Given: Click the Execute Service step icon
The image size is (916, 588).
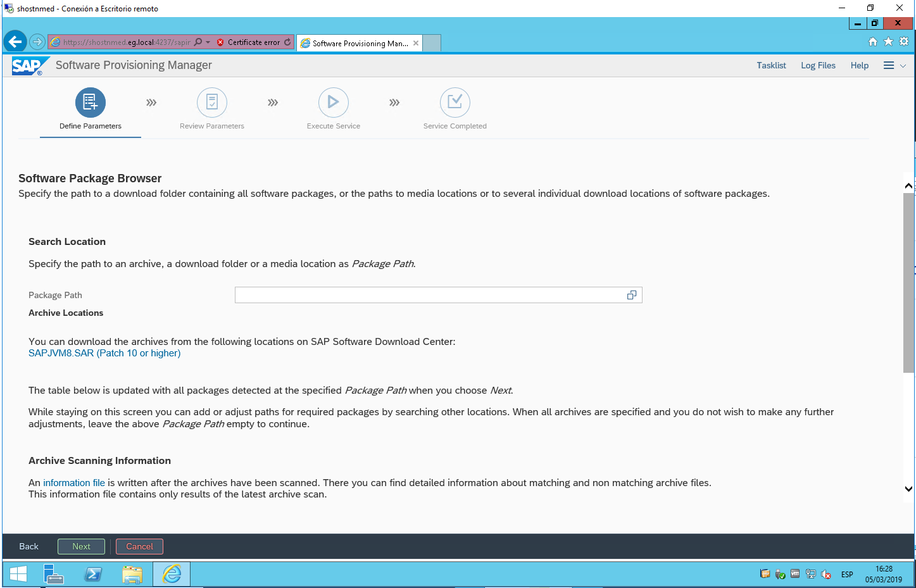Looking at the screenshot, I should [x=334, y=103].
